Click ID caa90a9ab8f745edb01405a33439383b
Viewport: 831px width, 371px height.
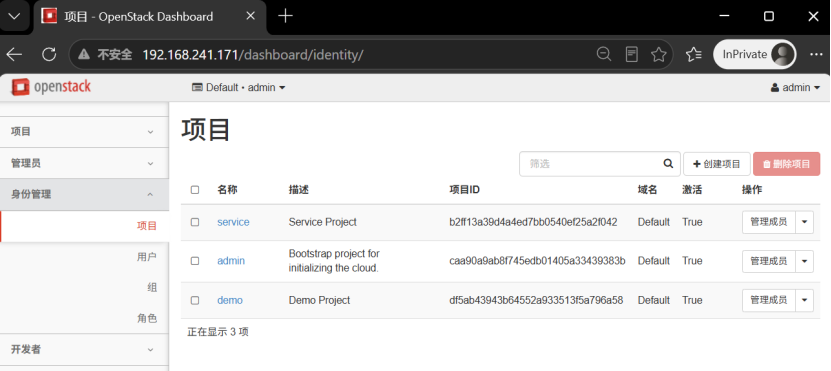(x=537, y=261)
